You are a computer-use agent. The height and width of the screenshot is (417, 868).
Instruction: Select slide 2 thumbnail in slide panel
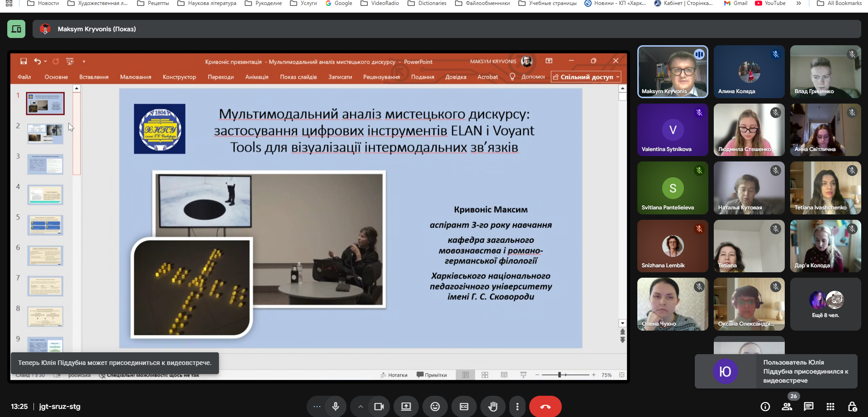pyautogui.click(x=45, y=133)
